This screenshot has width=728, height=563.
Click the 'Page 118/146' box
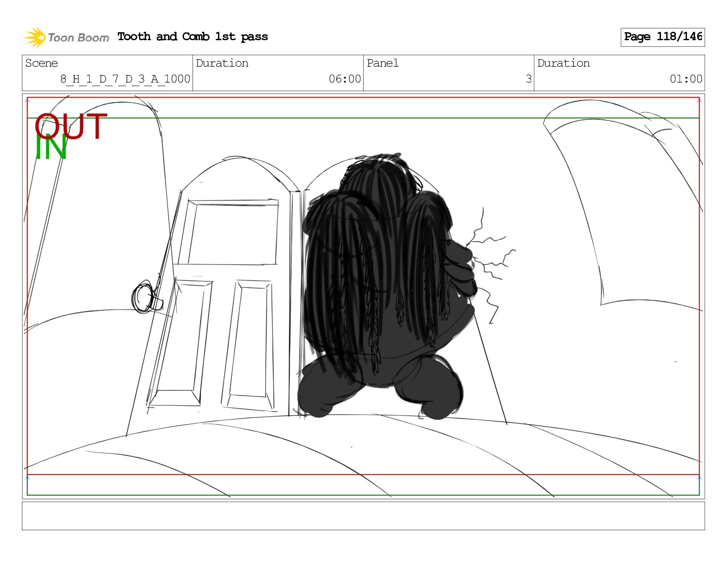pyautogui.click(x=663, y=37)
